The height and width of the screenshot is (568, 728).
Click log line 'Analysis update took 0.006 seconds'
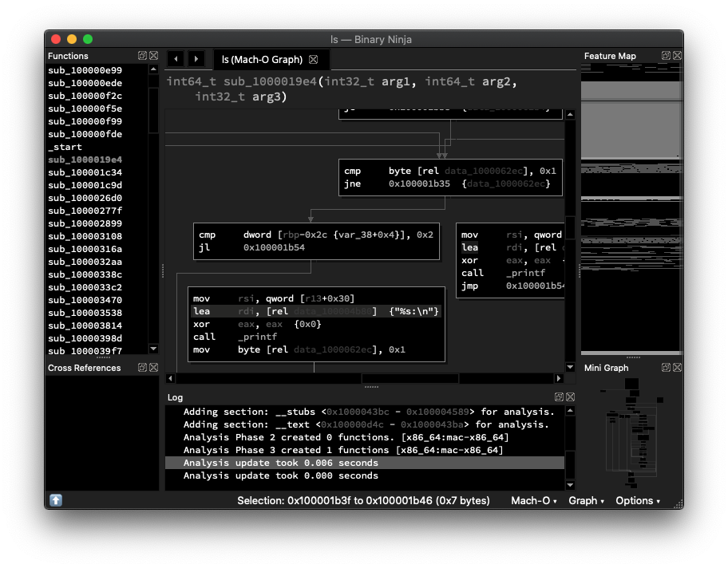[365, 463]
